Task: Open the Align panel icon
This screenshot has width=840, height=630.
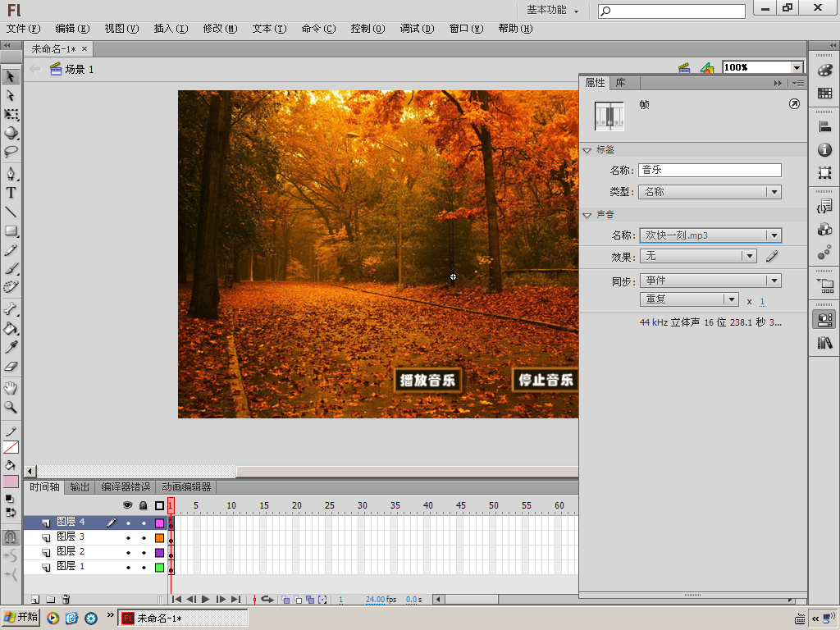Action: (824, 127)
